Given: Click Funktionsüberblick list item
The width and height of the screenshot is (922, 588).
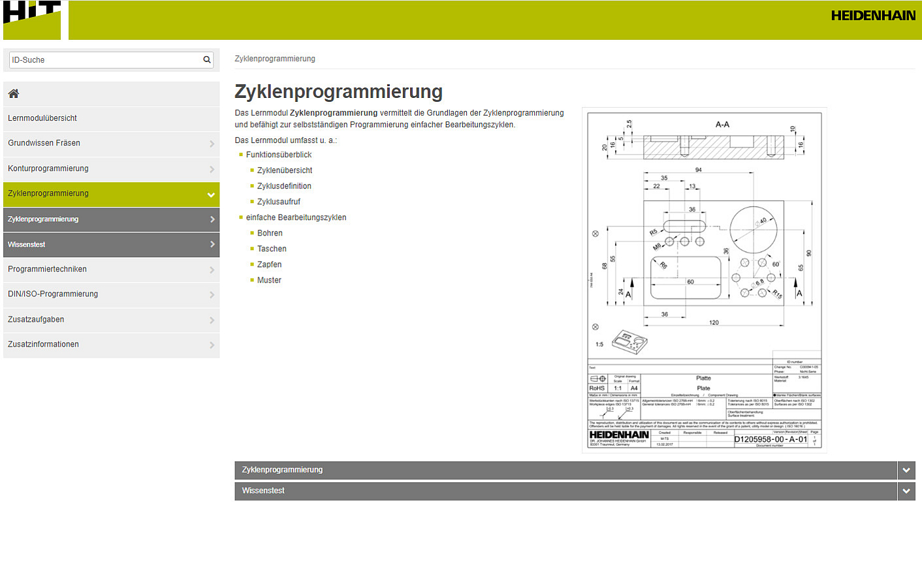Looking at the screenshot, I should point(279,155).
